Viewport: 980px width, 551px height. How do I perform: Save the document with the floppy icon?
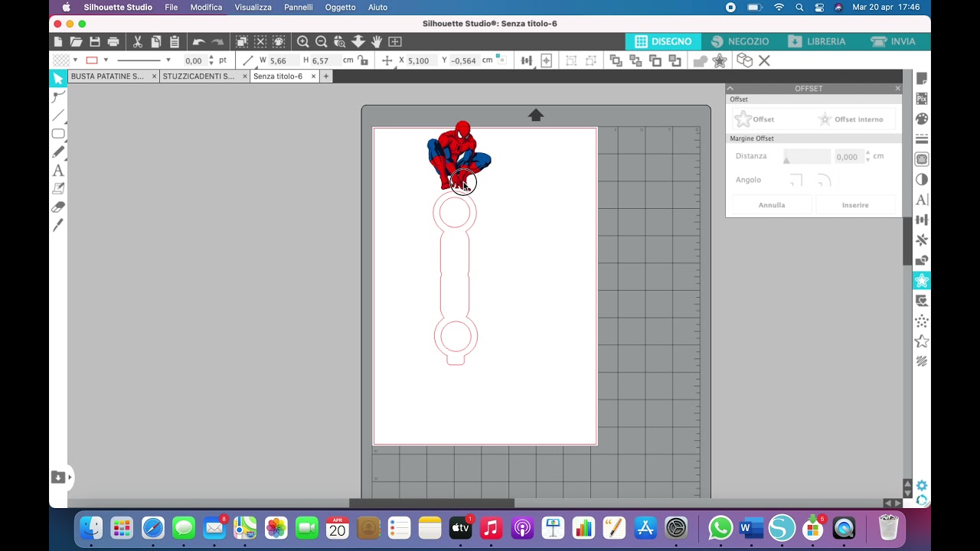click(x=95, y=41)
